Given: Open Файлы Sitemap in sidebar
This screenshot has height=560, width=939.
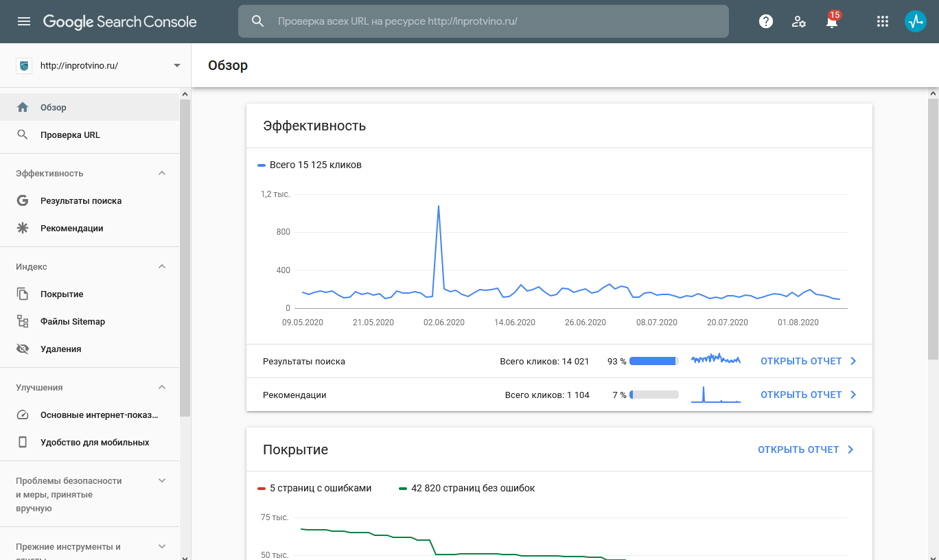Looking at the screenshot, I should (72, 321).
